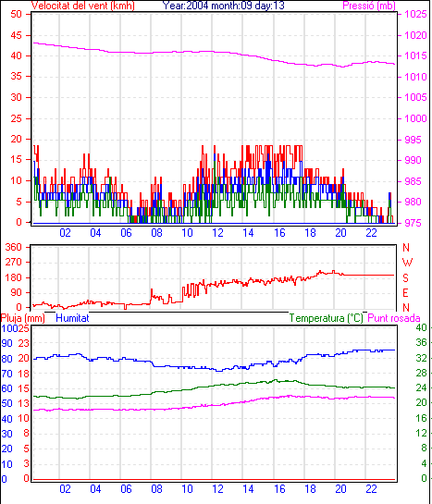Click the 80 tick on the humidity axis
The width and height of the screenshot is (432, 504).
(x=6, y=359)
